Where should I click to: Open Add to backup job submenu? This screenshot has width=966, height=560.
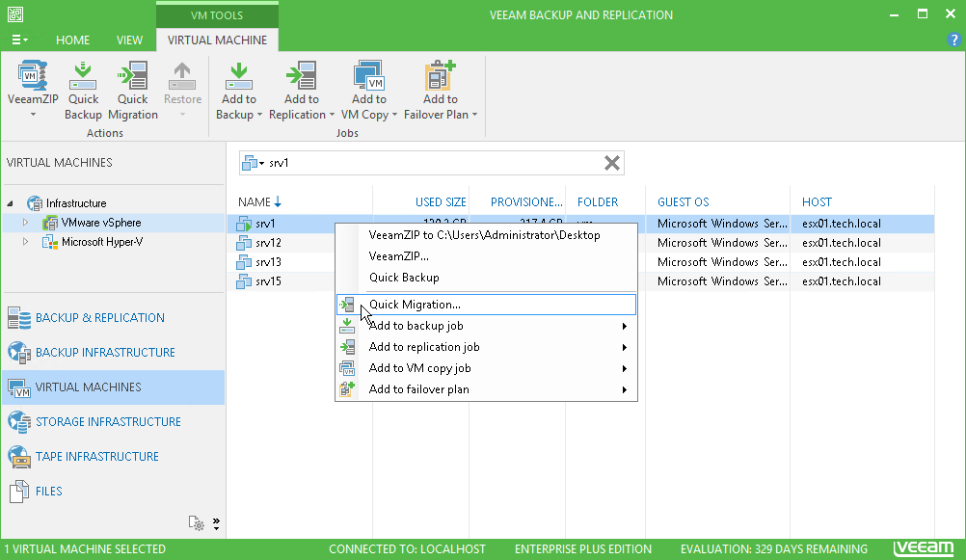click(x=486, y=326)
